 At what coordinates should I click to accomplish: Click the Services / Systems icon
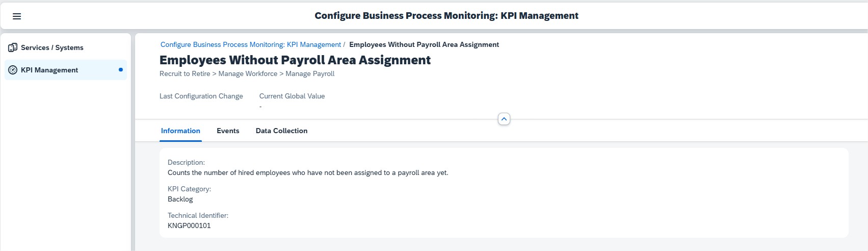tap(13, 47)
